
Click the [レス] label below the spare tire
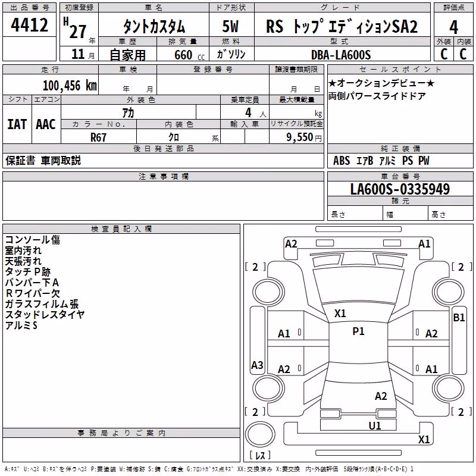pos(260,455)
